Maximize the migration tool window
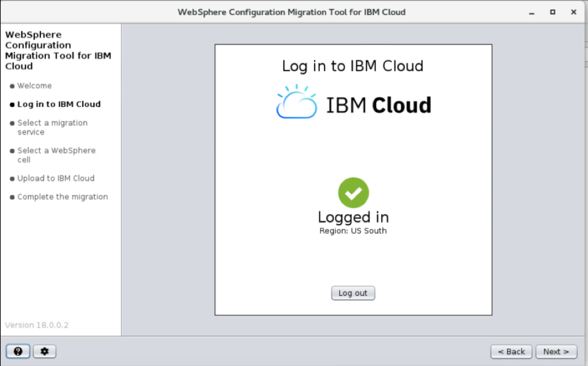Viewport: 588px width, 366px height. pos(552,12)
